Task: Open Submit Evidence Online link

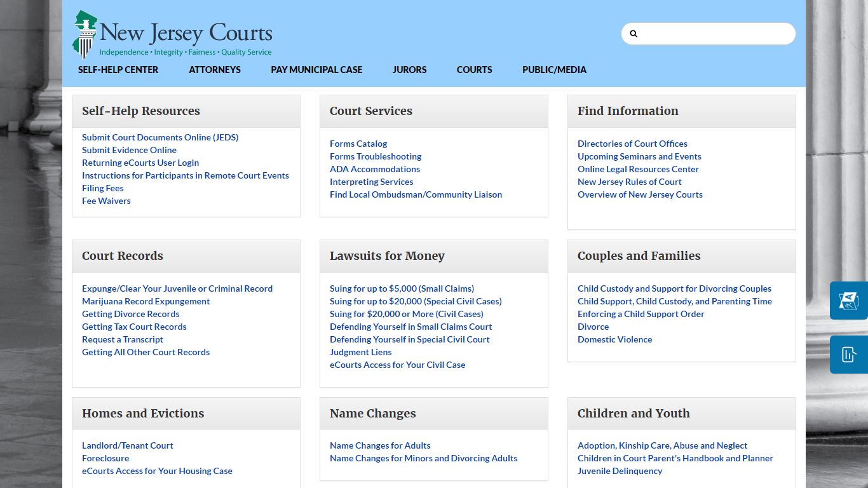Action: pyautogui.click(x=129, y=150)
